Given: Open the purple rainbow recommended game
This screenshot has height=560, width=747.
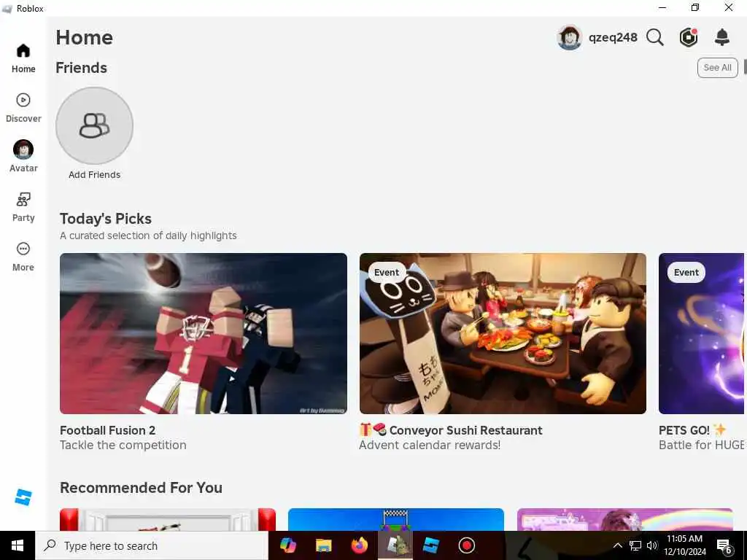Looking at the screenshot, I should 624,519.
